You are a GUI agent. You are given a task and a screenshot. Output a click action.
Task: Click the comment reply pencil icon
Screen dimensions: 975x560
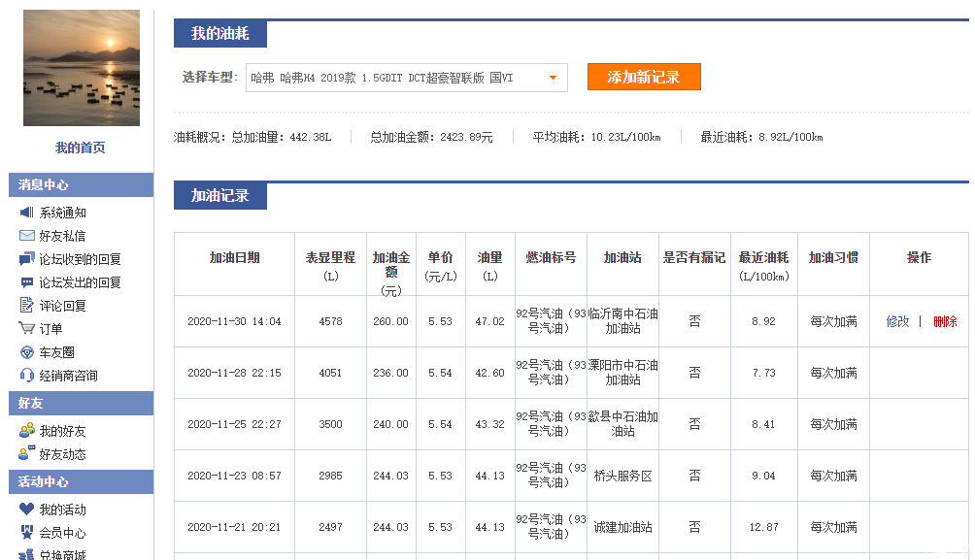point(26,306)
